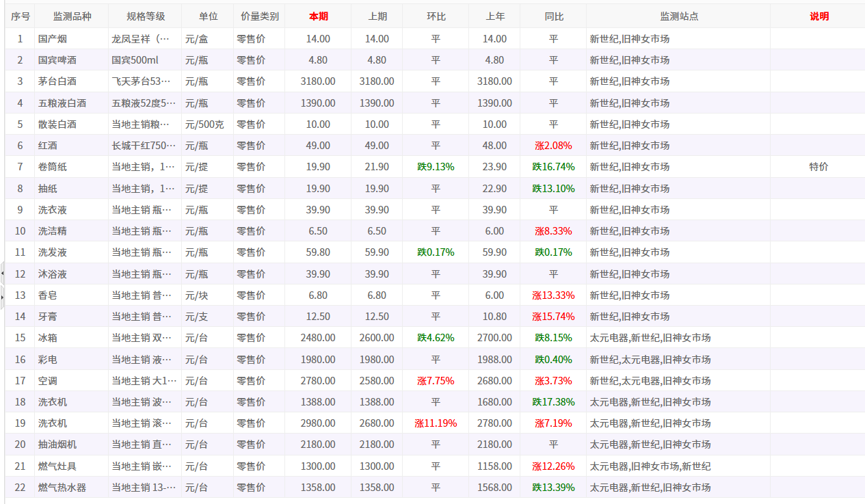Click 涨13.33% in the 香皂 row

(553, 295)
